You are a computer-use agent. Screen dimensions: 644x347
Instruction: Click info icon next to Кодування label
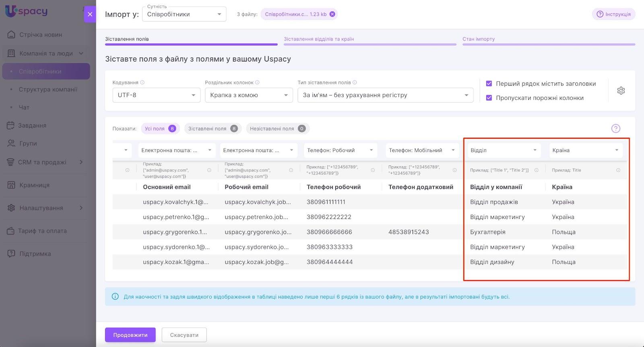pyautogui.click(x=142, y=83)
